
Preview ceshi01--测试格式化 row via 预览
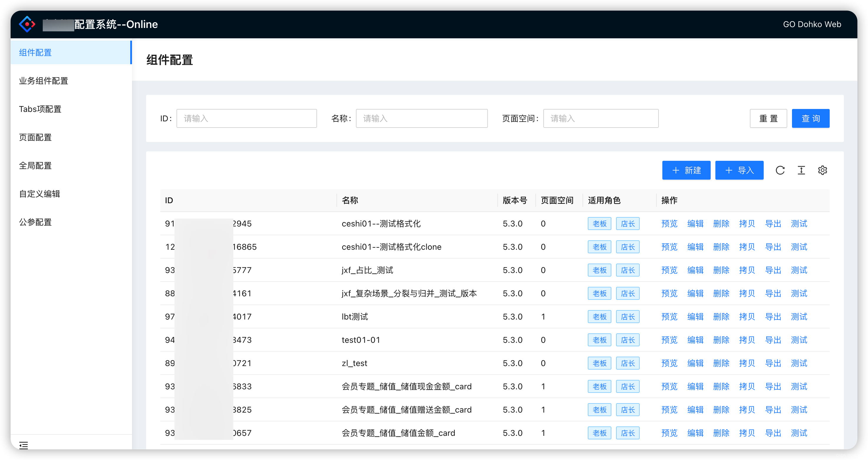(669, 224)
